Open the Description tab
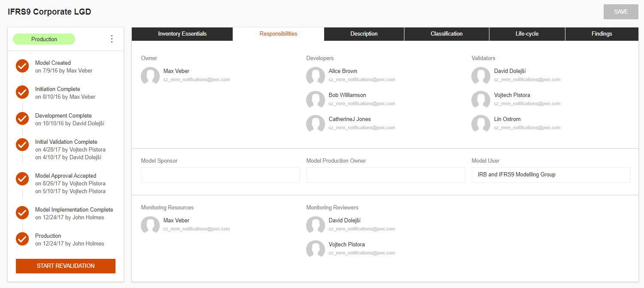This screenshot has height=288, width=644. 364,34
